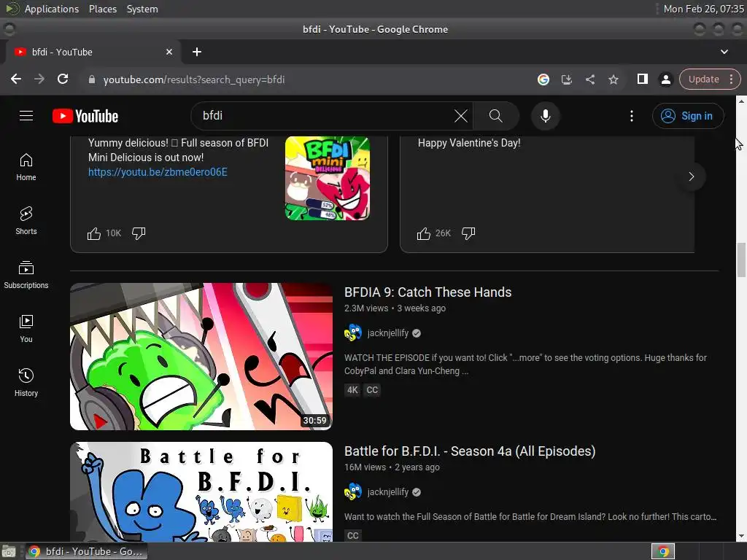
Task: Click the '16M views' text
Action: [x=365, y=467]
